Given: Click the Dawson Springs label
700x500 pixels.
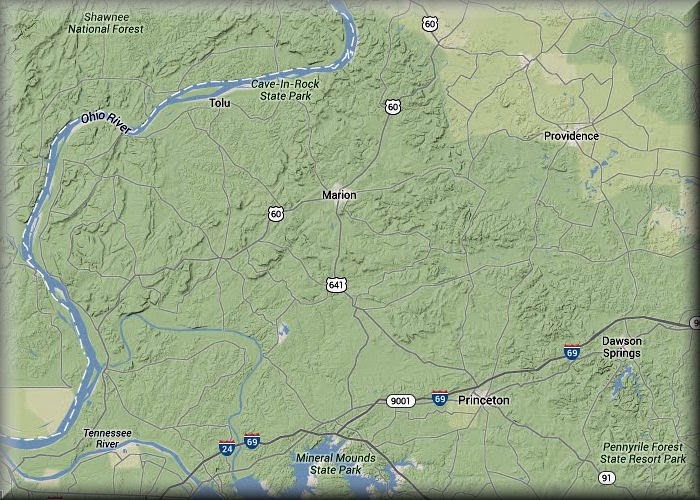Looking at the screenshot, I should pyautogui.click(x=622, y=347).
